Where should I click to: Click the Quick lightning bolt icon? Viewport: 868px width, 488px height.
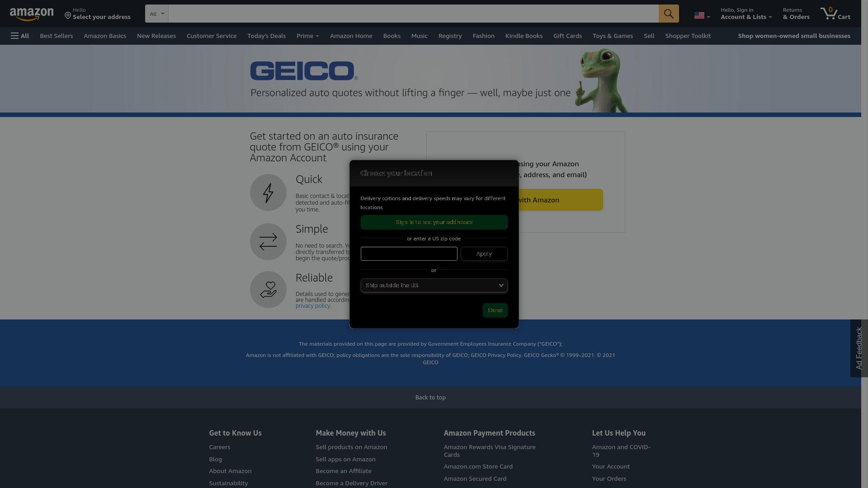pos(268,192)
